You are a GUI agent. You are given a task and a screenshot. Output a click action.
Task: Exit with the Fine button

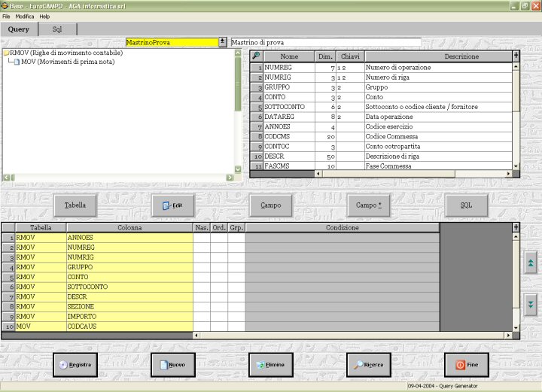click(x=466, y=365)
